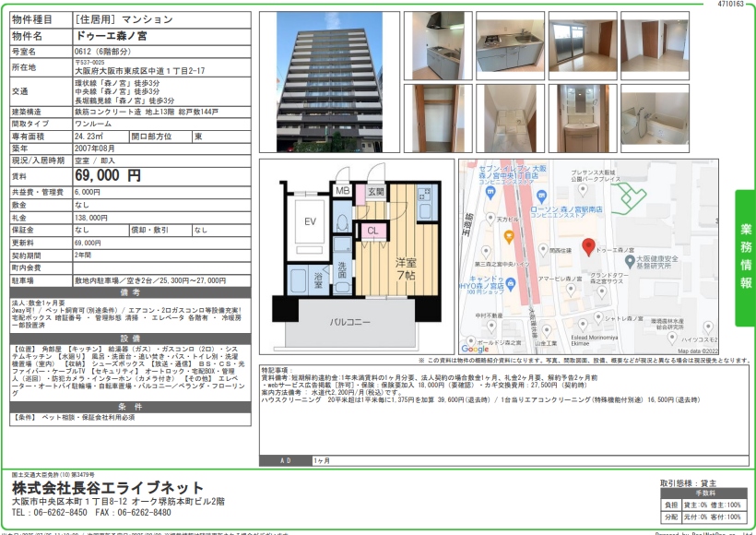Click the orange restaurant marker on map
Viewport: 756px width, 535px height.
(509, 236)
